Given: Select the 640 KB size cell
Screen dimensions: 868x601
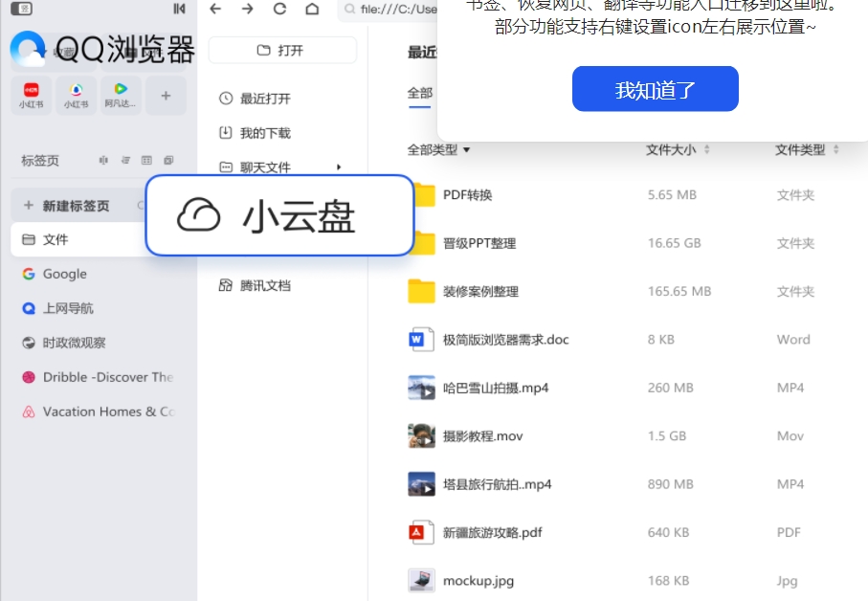Looking at the screenshot, I should (668, 532).
